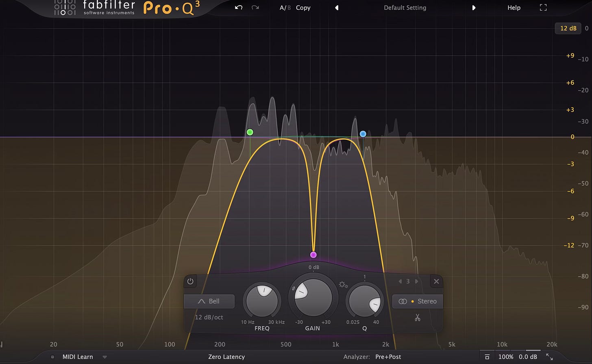Open the Help menu
This screenshot has width=592, height=364.
(x=514, y=8)
